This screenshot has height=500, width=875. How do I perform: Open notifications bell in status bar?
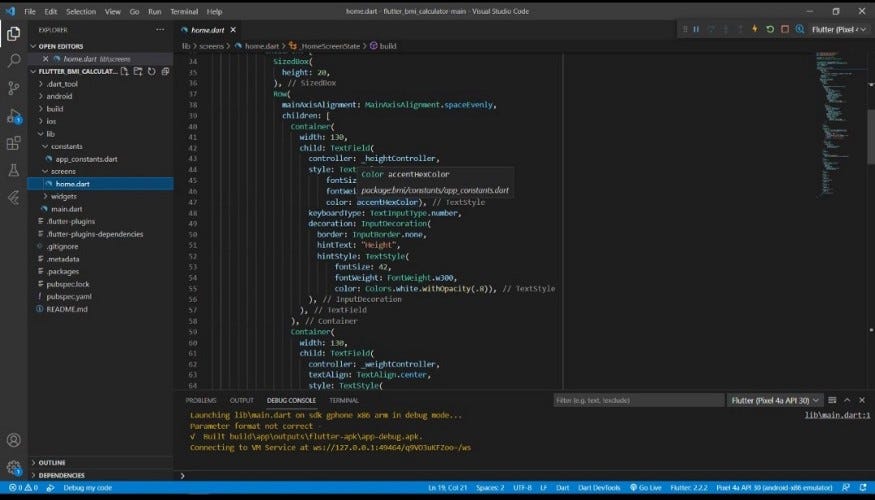tap(863, 488)
